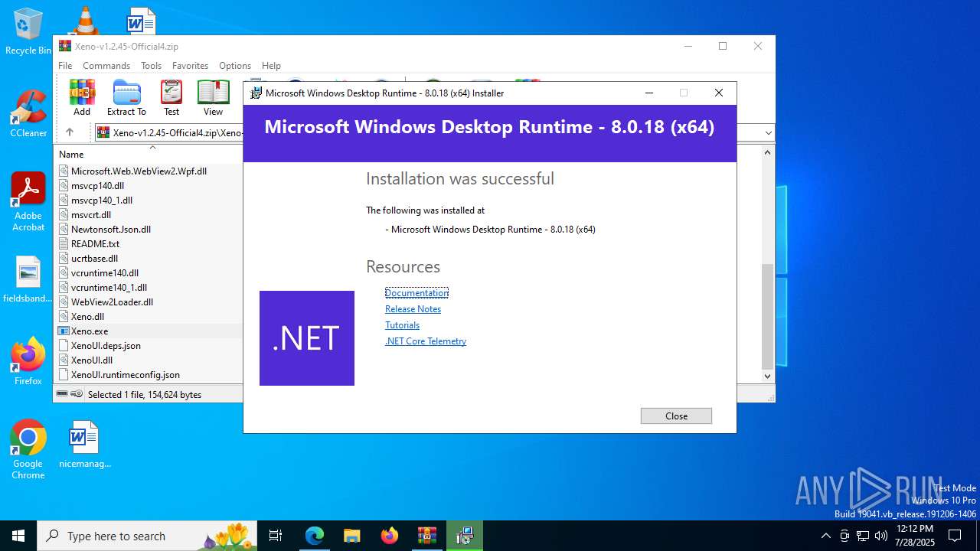Image resolution: width=980 pixels, height=551 pixels.
Task: Select XenoUI.runtimeconfig.json in the list
Action: click(126, 375)
